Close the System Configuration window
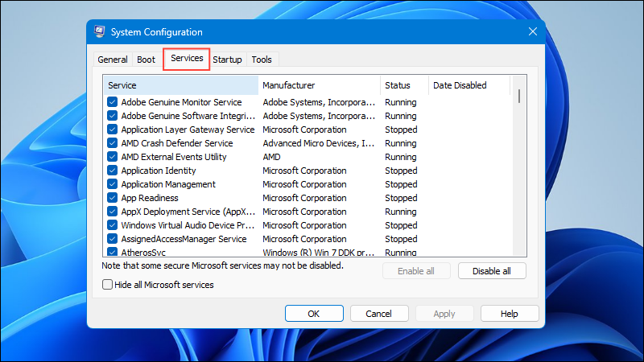This screenshot has width=644, height=362. point(533,31)
